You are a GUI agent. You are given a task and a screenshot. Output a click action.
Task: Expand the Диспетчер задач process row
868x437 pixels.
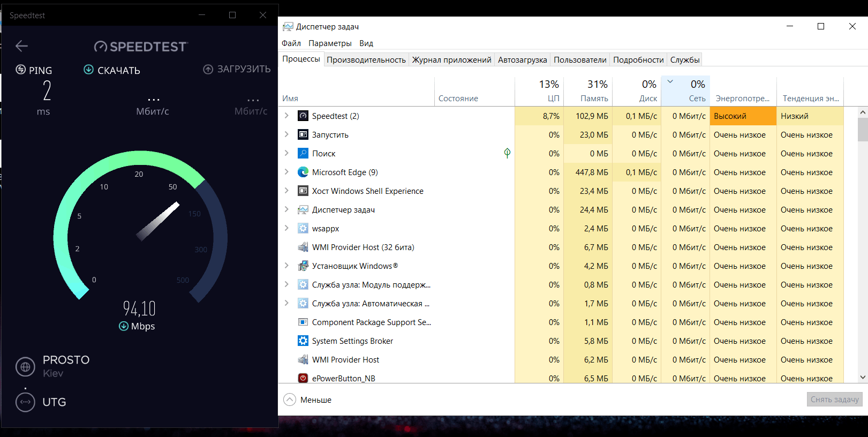coord(286,209)
